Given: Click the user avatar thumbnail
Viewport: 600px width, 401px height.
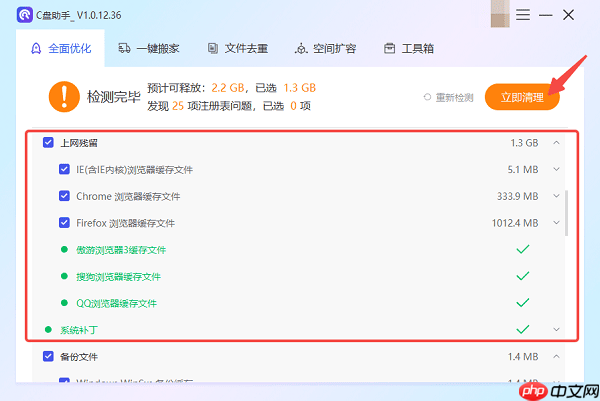Looking at the screenshot, I should [500, 14].
